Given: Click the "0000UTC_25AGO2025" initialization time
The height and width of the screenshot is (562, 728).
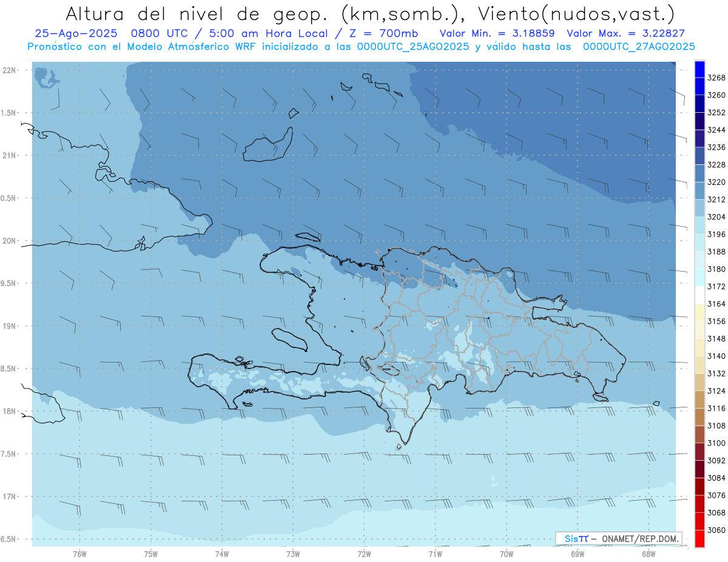Looking at the screenshot, I should click(413, 46).
